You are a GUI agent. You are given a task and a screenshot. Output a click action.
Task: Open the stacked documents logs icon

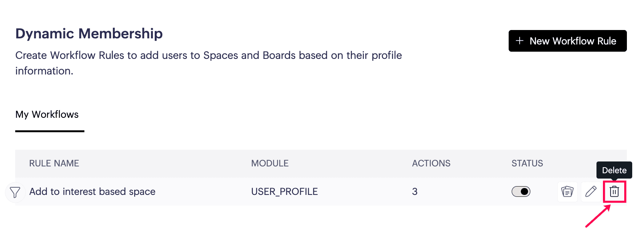point(567,191)
